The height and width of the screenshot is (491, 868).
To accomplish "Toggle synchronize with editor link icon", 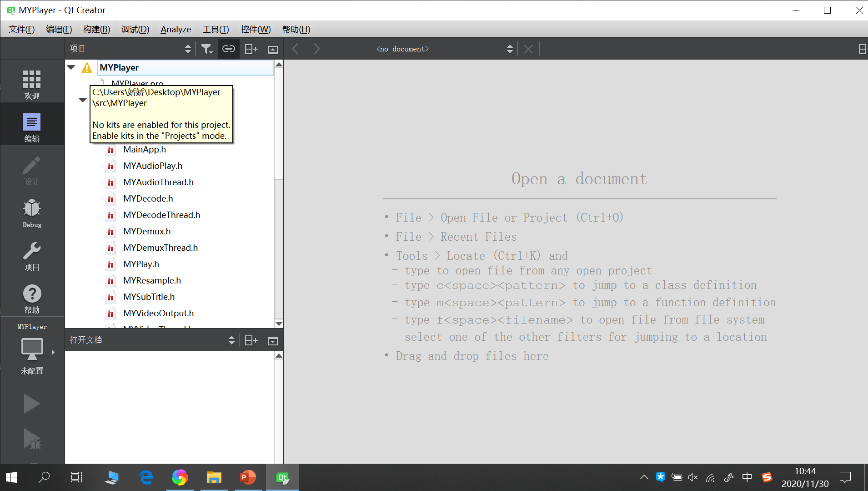I will [229, 49].
